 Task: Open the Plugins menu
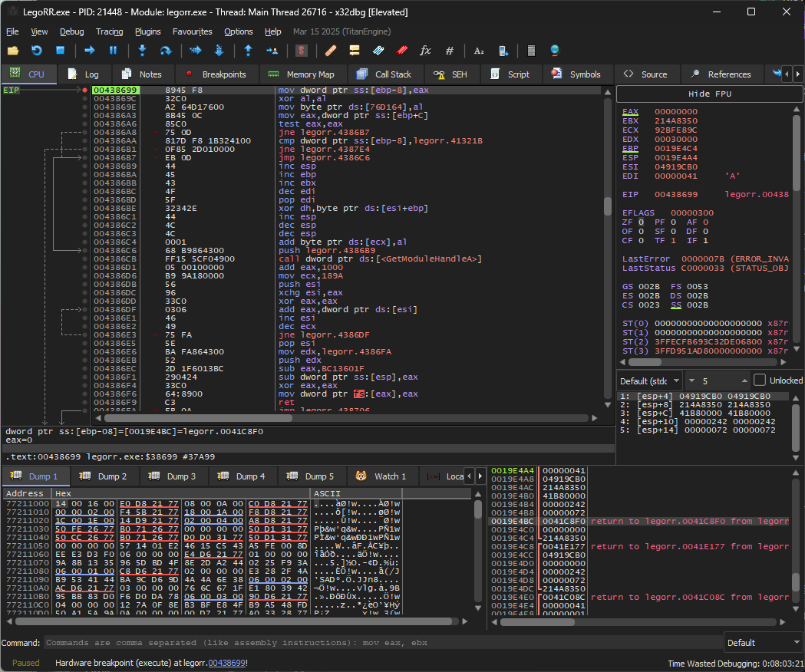pyautogui.click(x=148, y=31)
